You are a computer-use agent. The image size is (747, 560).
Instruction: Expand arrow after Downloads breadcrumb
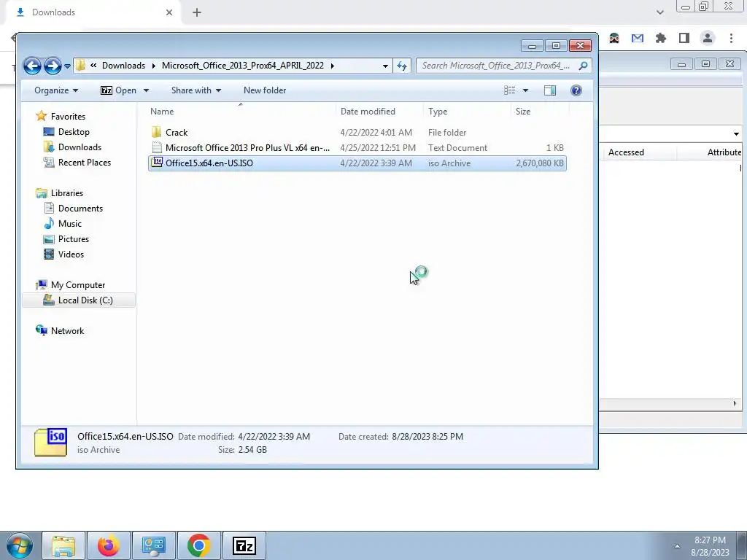[x=153, y=66]
